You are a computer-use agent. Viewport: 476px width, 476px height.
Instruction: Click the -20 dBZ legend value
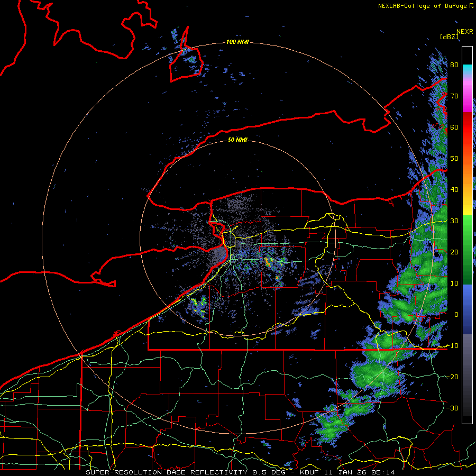click(x=452, y=377)
